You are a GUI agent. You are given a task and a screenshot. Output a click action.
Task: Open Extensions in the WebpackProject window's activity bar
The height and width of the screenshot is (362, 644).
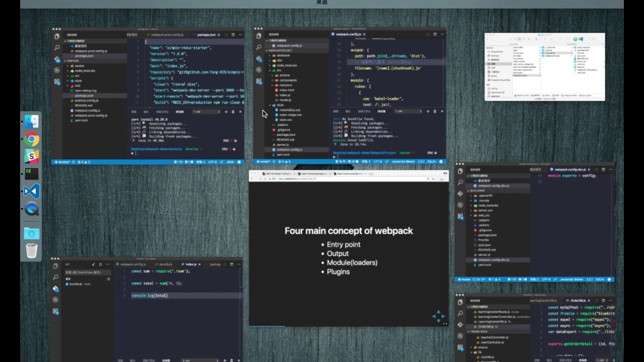(x=259, y=81)
